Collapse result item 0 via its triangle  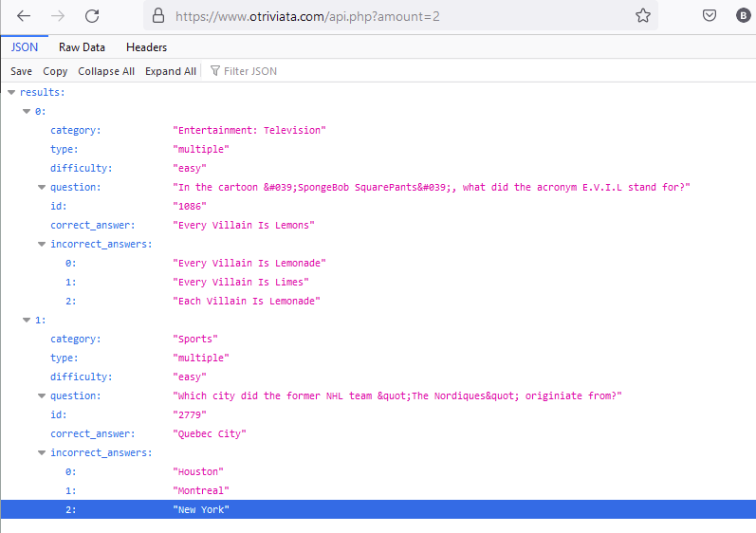(27, 111)
